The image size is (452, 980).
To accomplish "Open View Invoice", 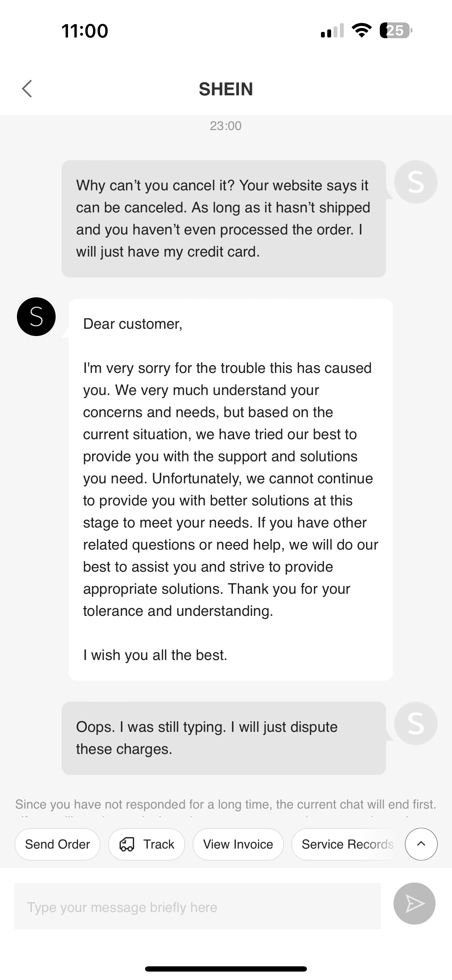I will click(238, 844).
